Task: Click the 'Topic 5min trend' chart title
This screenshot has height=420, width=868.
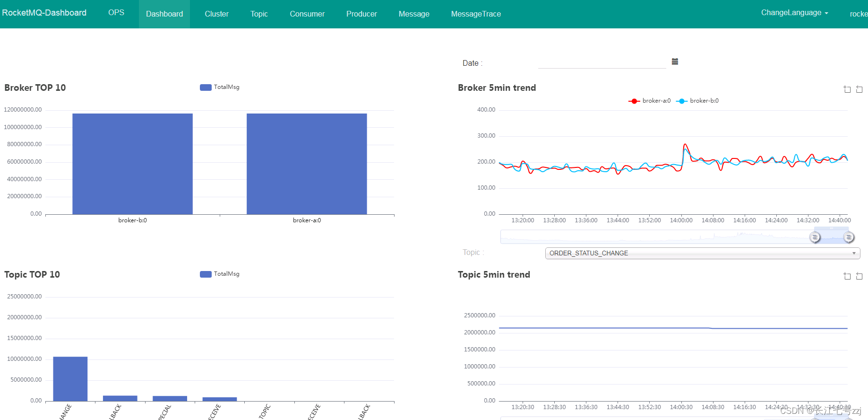Action: [494, 274]
